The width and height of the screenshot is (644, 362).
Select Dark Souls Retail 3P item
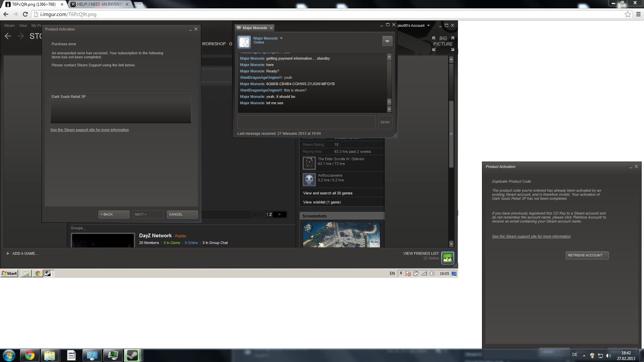tap(68, 97)
